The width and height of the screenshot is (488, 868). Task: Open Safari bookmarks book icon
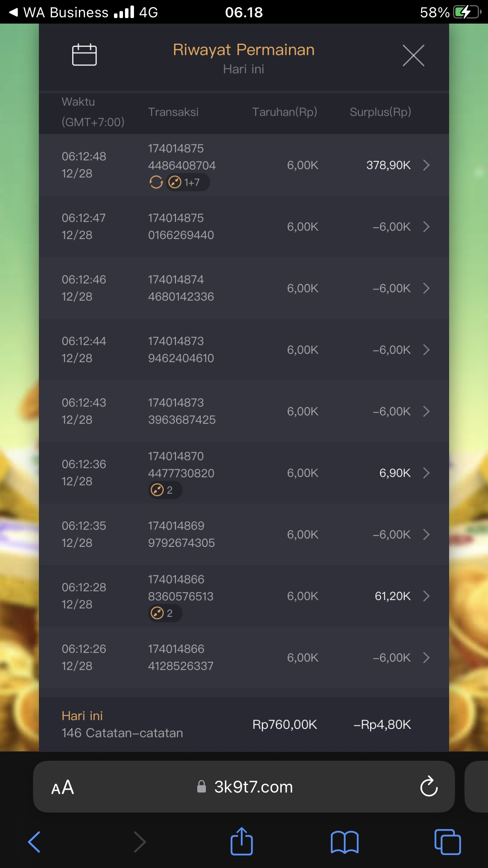coord(344,842)
